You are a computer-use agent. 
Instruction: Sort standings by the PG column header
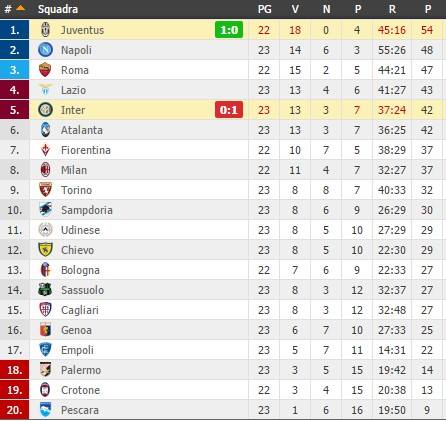coord(264,9)
